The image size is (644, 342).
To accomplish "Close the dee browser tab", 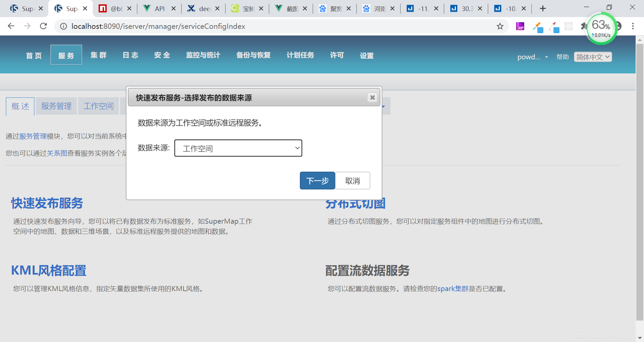I will coord(217,8).
